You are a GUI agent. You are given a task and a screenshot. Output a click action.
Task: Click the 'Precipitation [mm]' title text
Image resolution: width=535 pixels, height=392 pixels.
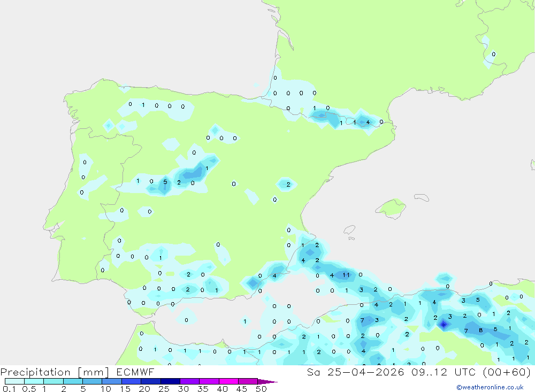click(x=55, y=372)
